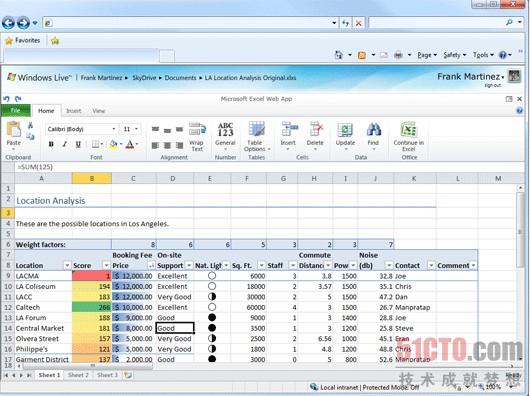530x396 pixels.
Task: Open Table Options in Tables group
Action: click(x=257, y=137)
